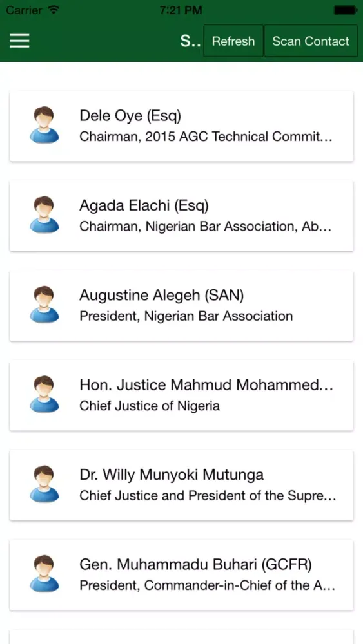Image resolution: width=363 pixels, height=644 pixels.
Task: Tap Agada Elachi's avatar icon
Action: point(44,215)
